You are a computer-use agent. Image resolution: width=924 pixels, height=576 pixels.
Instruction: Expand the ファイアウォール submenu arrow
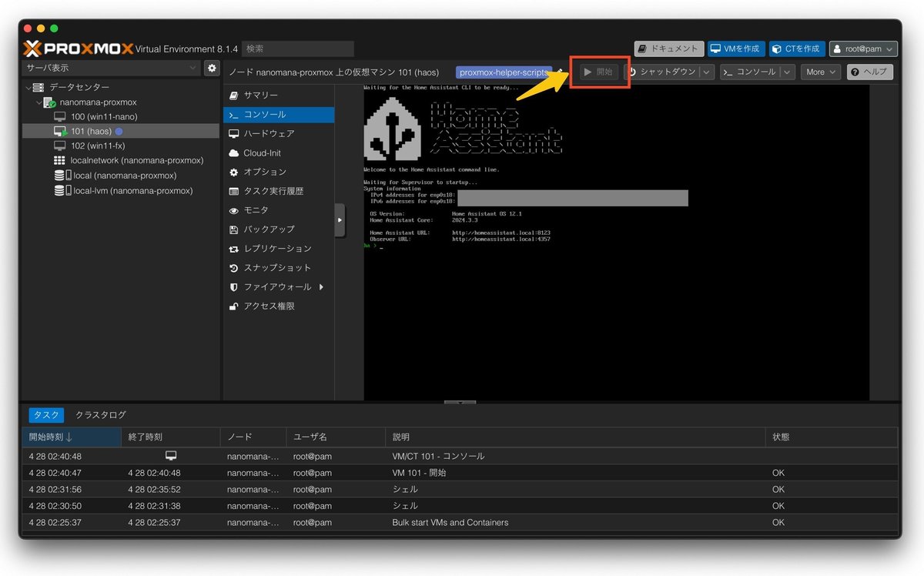321,287
